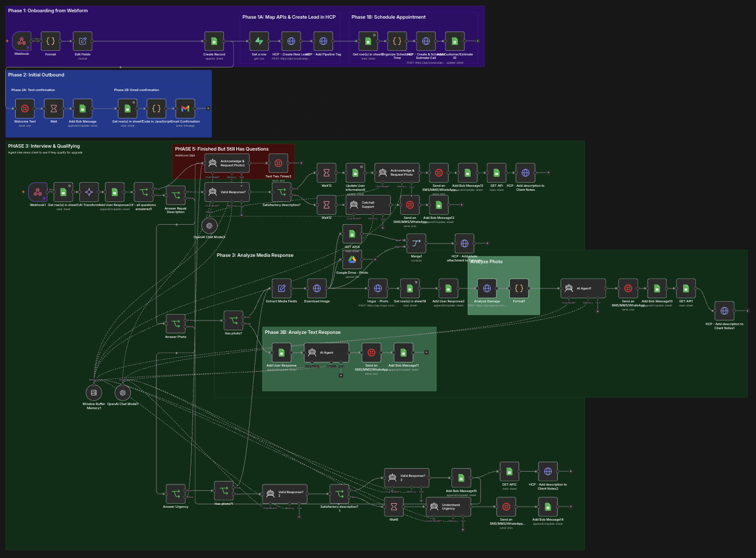Screen dimensions: 756x558
Task: Open the OpenAI Chat Model1 node
Action: tap(123, 393)
